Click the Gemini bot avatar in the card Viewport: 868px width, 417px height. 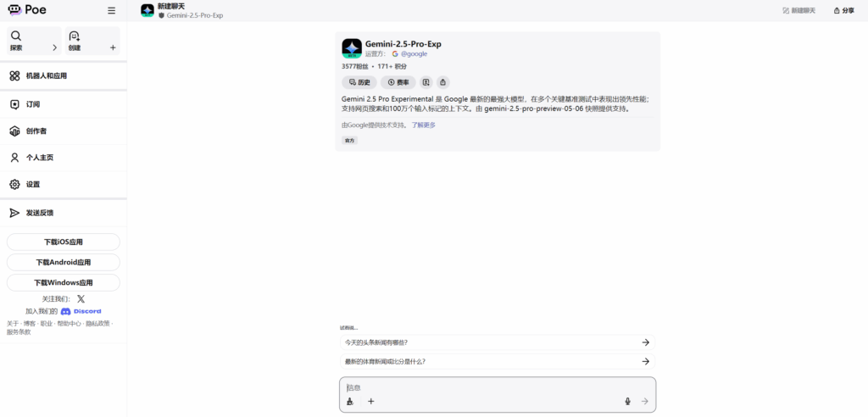pos(352,48)
